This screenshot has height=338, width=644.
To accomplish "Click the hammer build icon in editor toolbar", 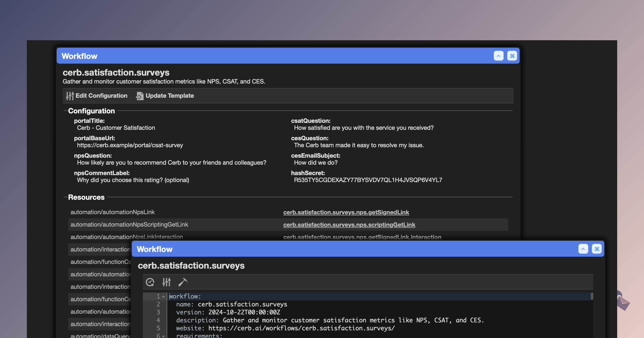I will click(x=183, y=282).
